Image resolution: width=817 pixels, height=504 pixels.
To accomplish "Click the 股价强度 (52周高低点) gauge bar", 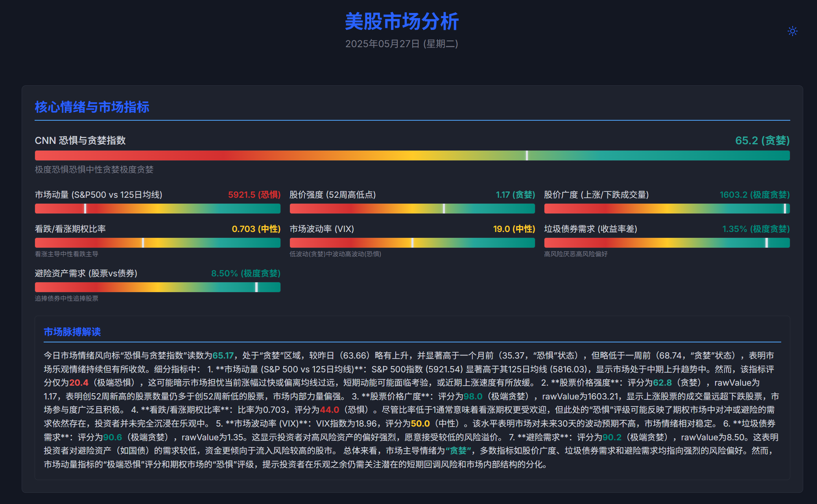I will pyautogui.click(x=412, y=208).
